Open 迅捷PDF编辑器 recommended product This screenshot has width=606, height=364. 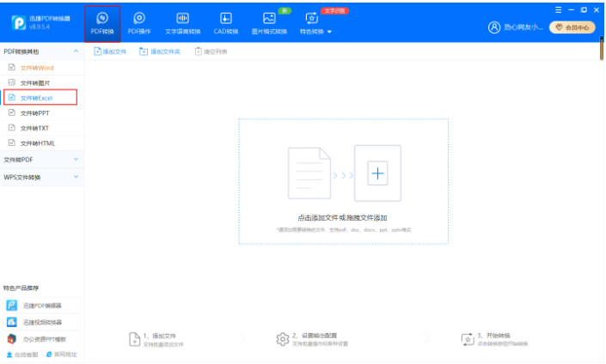[41, 306]
